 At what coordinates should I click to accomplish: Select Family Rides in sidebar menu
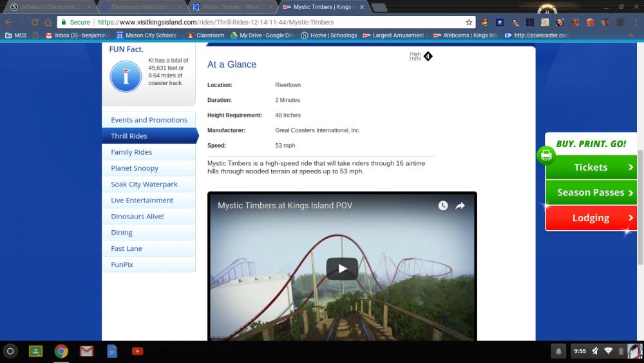(149, 152)
